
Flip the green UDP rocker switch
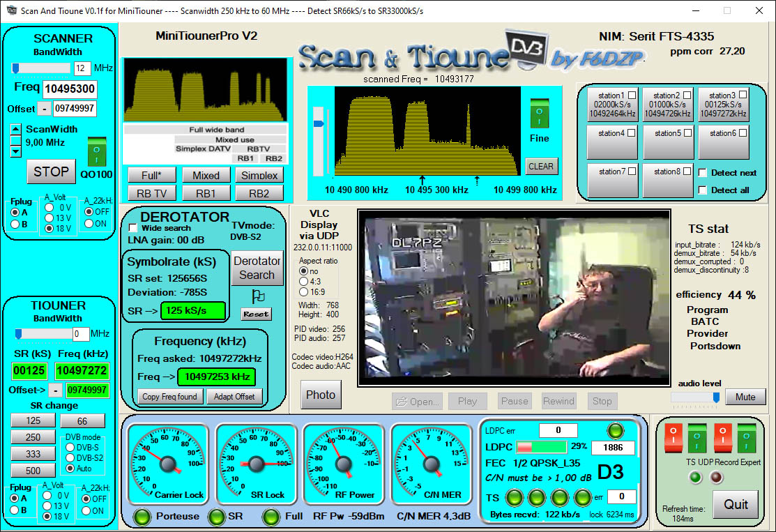[697, 439]
